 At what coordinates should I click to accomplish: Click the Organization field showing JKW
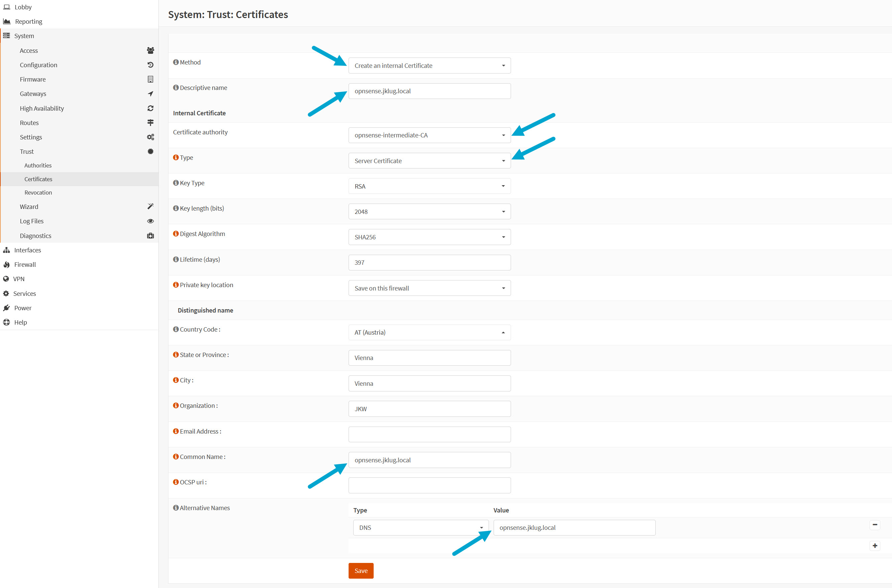tap(429, 409)
